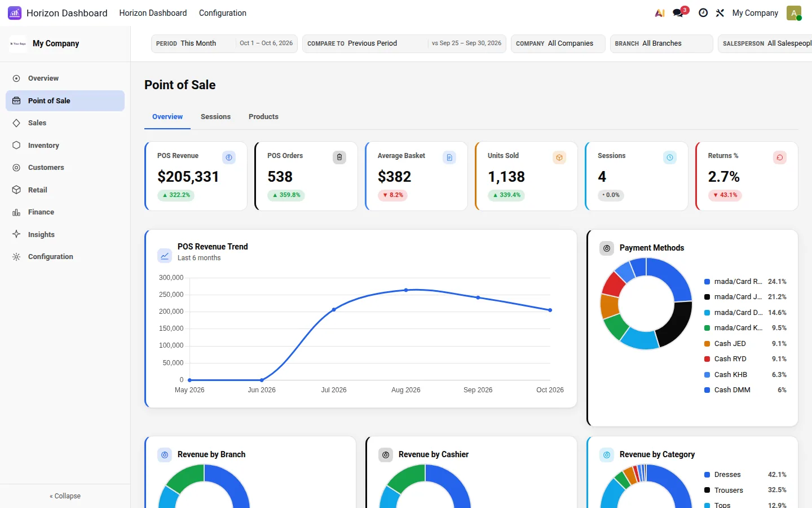Open Finance in the sidebar
812x508 pixels.
click(65, 212)
